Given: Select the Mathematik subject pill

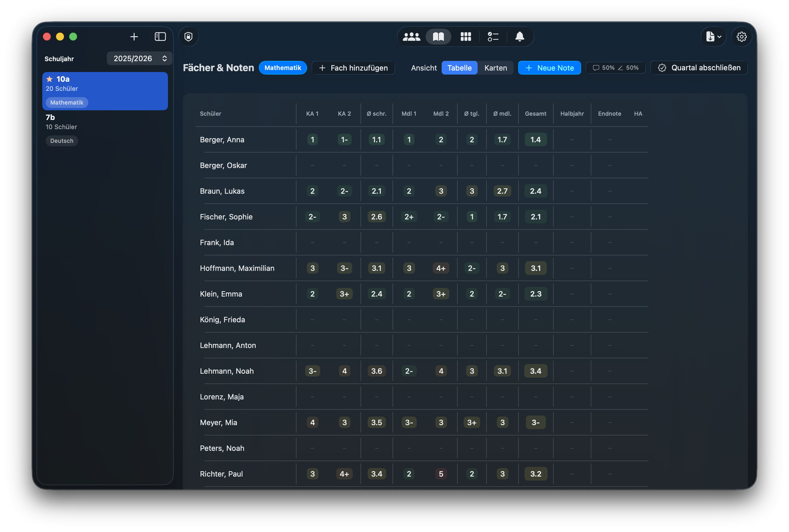Looking at the screenshot, I should pyautogui.click(x=283, y=68).
